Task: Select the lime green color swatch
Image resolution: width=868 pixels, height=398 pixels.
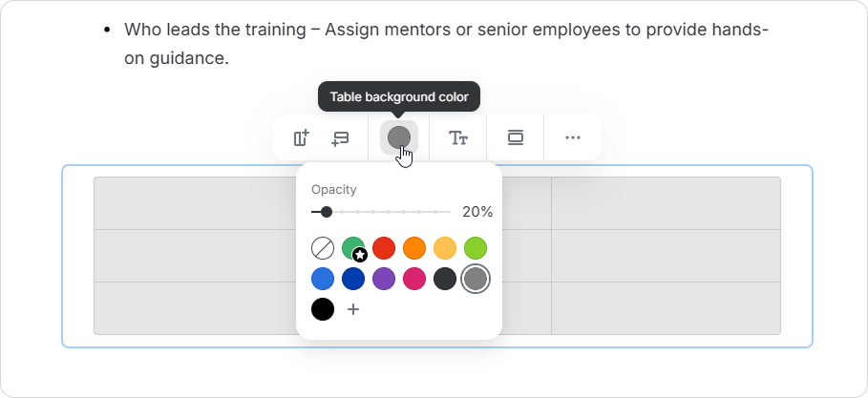Action: click(476, 248)
